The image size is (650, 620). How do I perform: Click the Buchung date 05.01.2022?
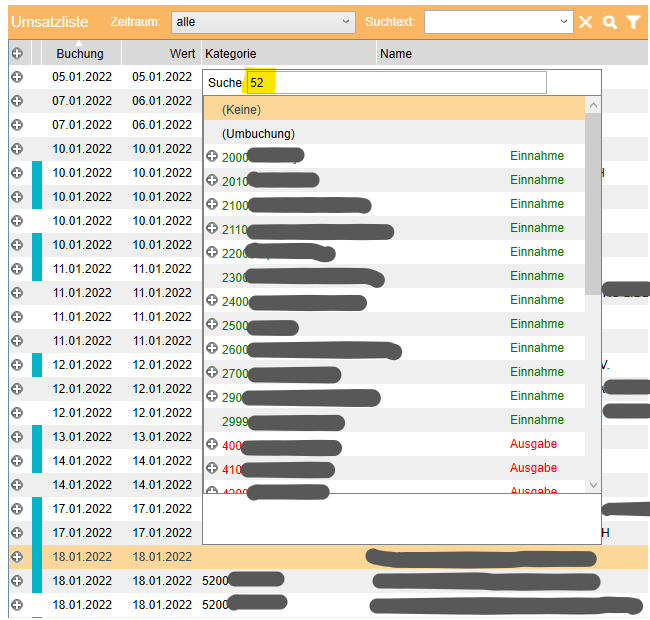coord(82,77)
